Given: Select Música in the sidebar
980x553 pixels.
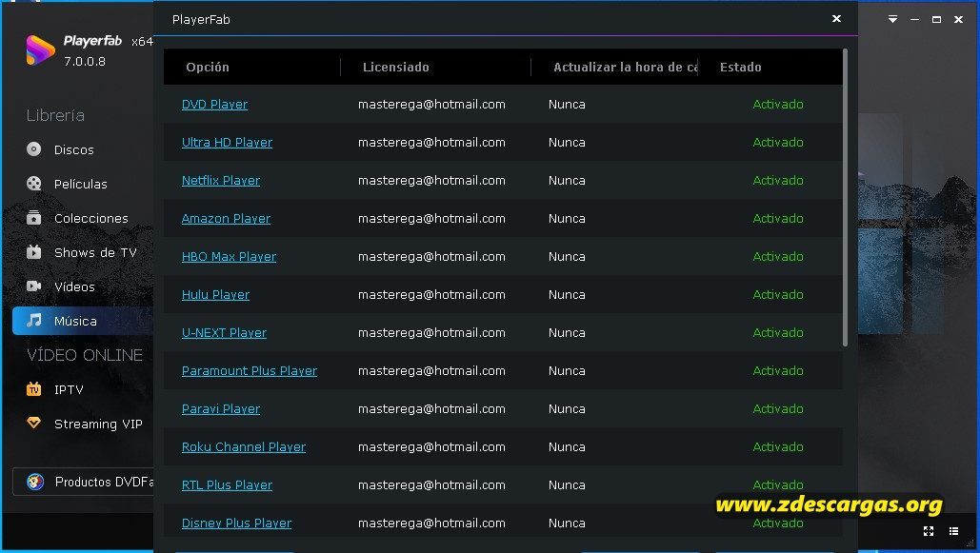Looking at the screenshot, I should point(83,321).
